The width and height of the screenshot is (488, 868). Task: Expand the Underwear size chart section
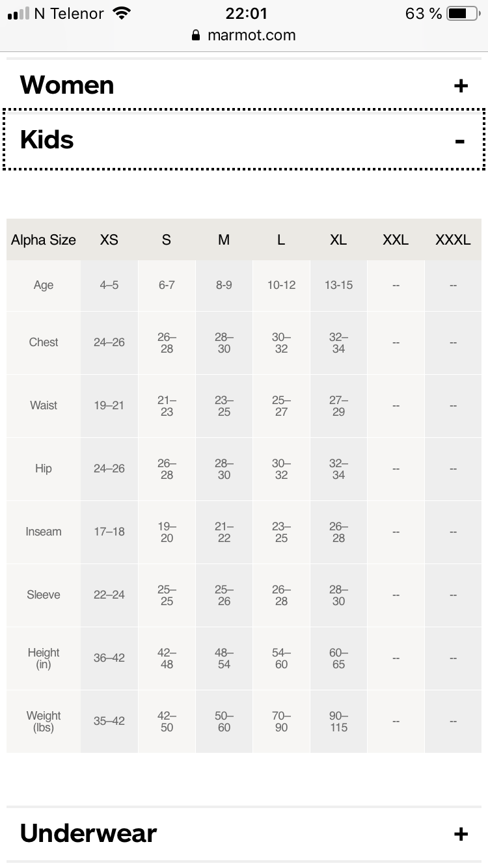pos(461,834)
